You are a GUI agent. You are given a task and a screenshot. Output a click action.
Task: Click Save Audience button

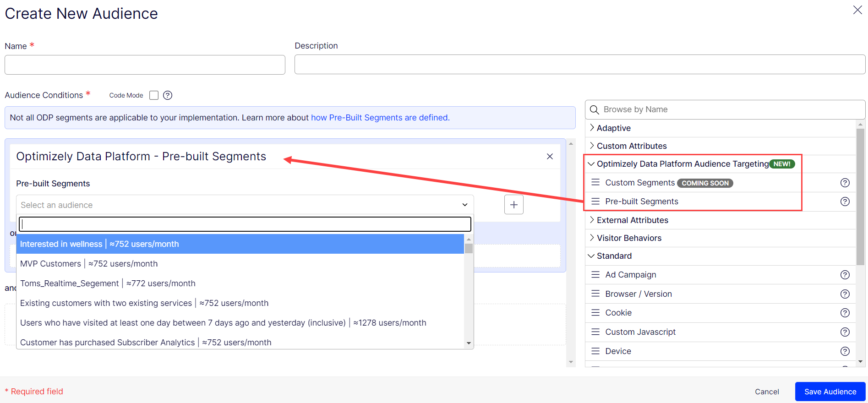point(830,392)
